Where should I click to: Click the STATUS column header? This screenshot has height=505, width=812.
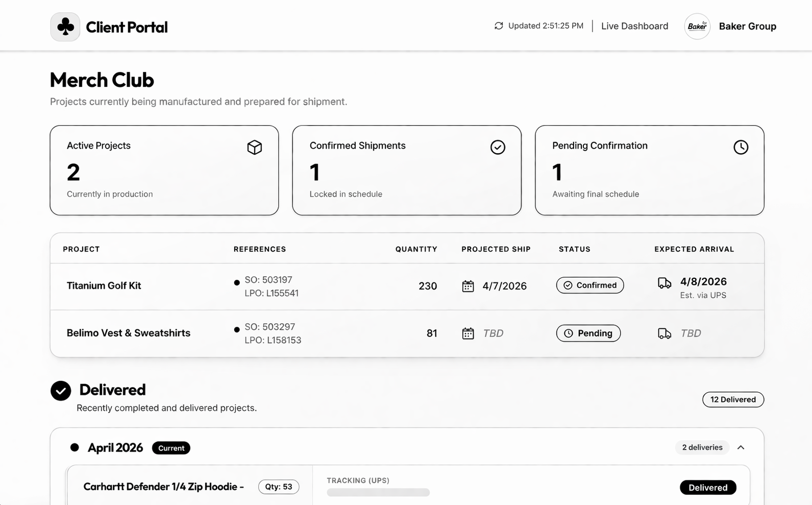point(574,249)
